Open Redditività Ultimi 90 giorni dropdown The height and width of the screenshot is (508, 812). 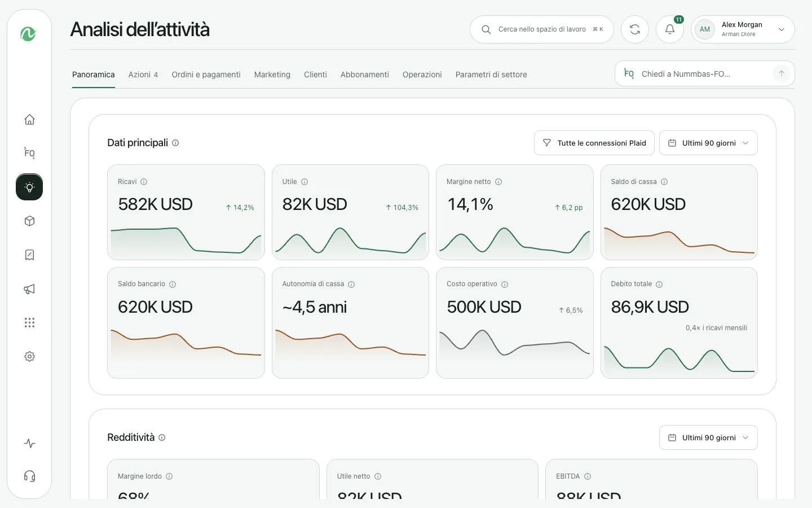tap(708, 437)
